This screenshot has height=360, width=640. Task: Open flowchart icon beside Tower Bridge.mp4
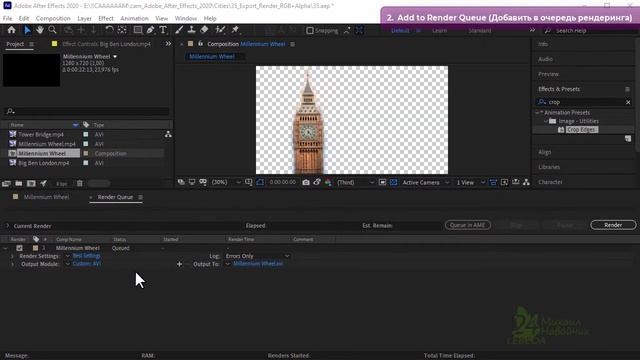point(168,134)
